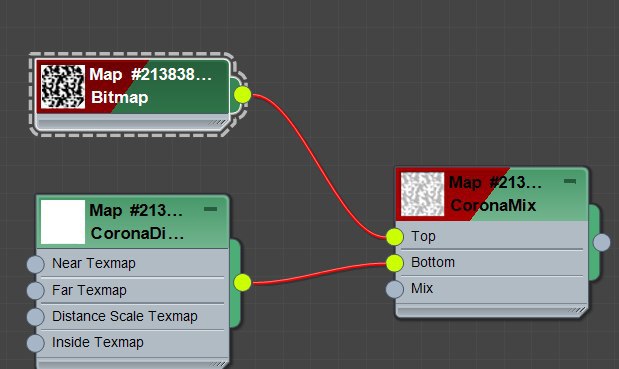Click the CoronaDistance node's output socket

pyautogui.click(x=242, y=283)
